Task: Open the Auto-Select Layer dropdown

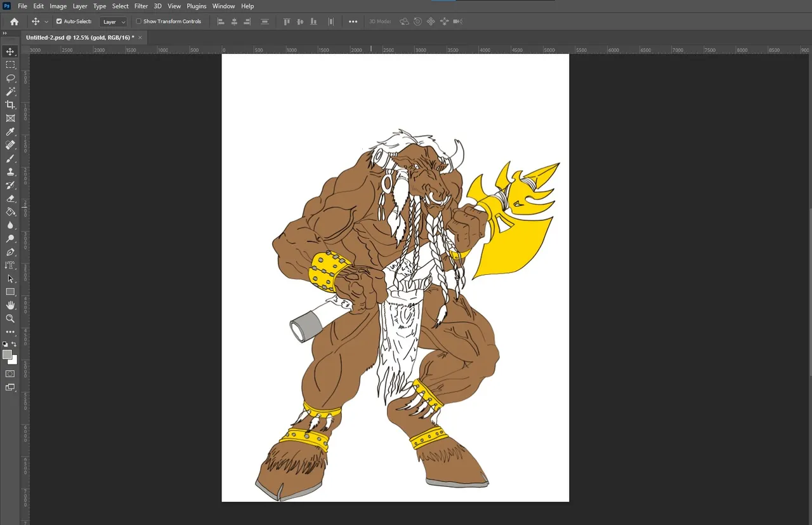Action: [x=114, y=22]
